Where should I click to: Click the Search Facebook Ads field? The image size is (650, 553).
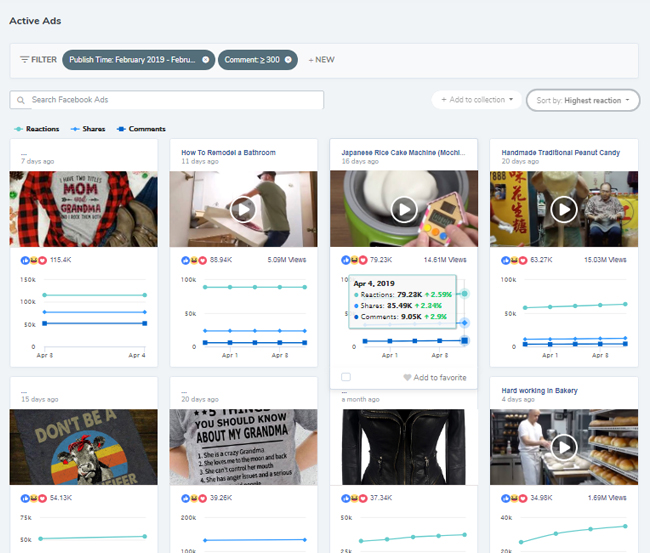167,100
